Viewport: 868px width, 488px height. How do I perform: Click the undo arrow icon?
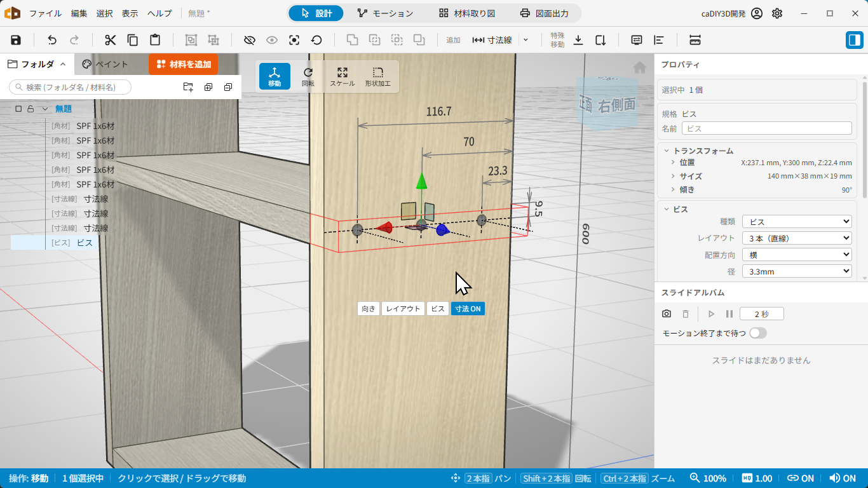pyautogui.click(x=52, y=40)
